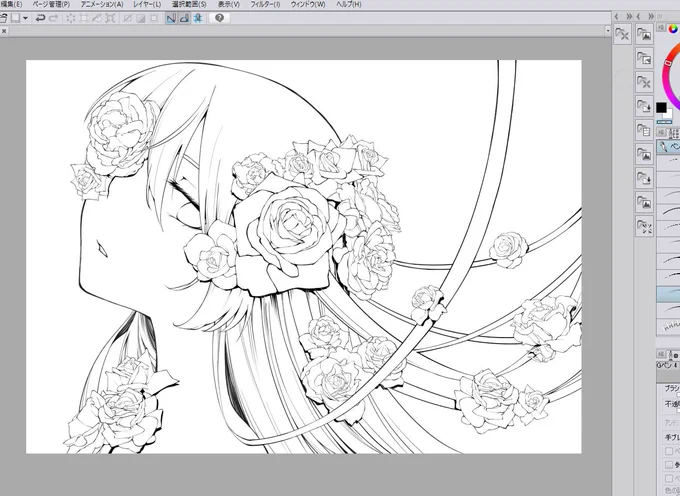The height and width of the screenshot is (496, 680).
Task: Click the Redo arrow in the toolbar
Action: 53,18
